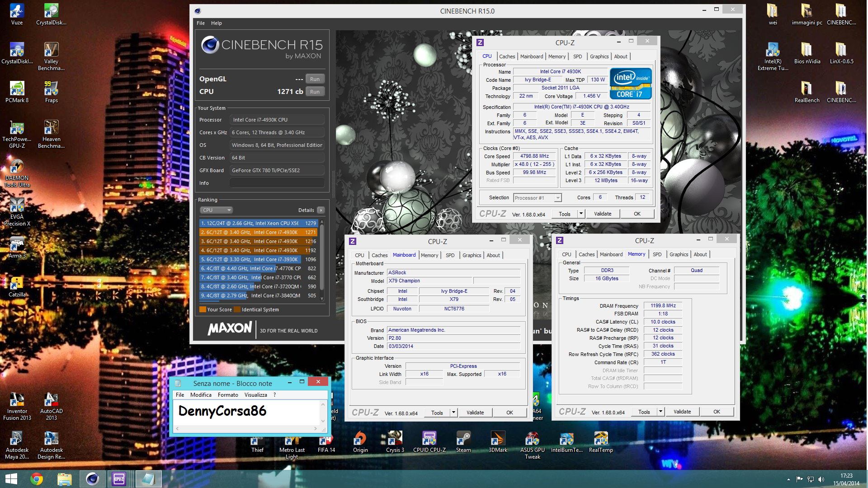Switch to Caches tab in top CPU-Z window
This screenshot has width=868, height=488.
pyautogui.click(x=507, y=56)
